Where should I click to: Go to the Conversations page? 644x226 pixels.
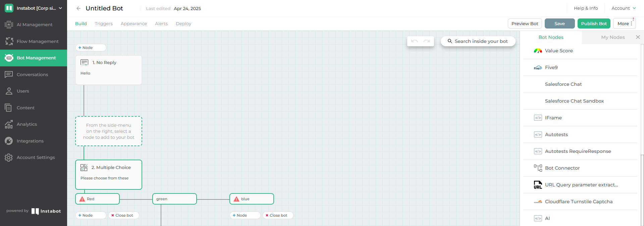tap(34, 74)
